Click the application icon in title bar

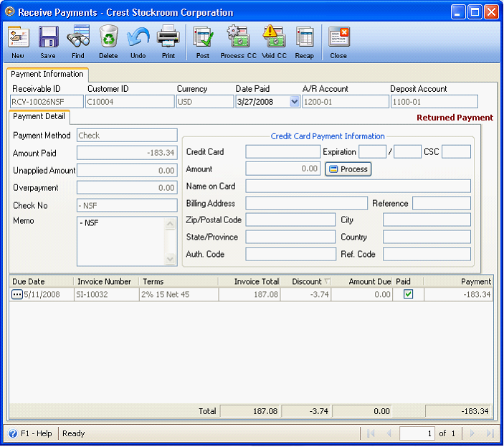[x=10, y=12]
